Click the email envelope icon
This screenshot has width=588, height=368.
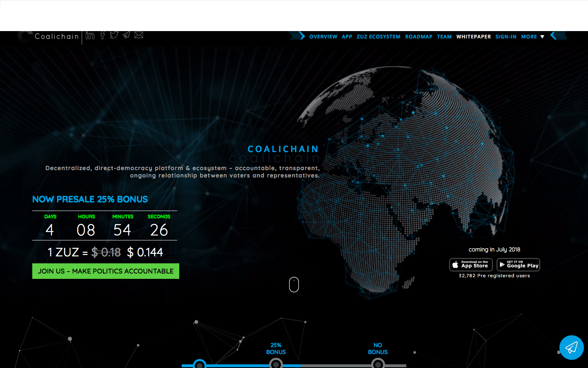[139, 35]
